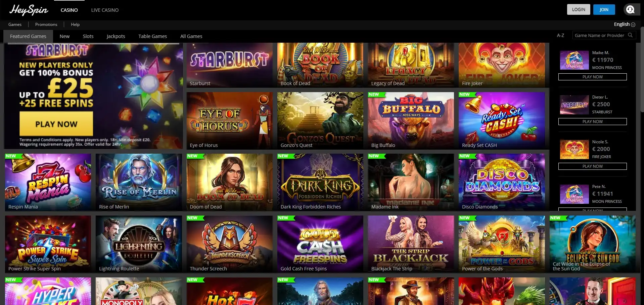Open Moon Princess winner thumbnail for Pete N.
The height and width of the screenshot is (305, 644).
pyautogui.click(x=574, y=194)
